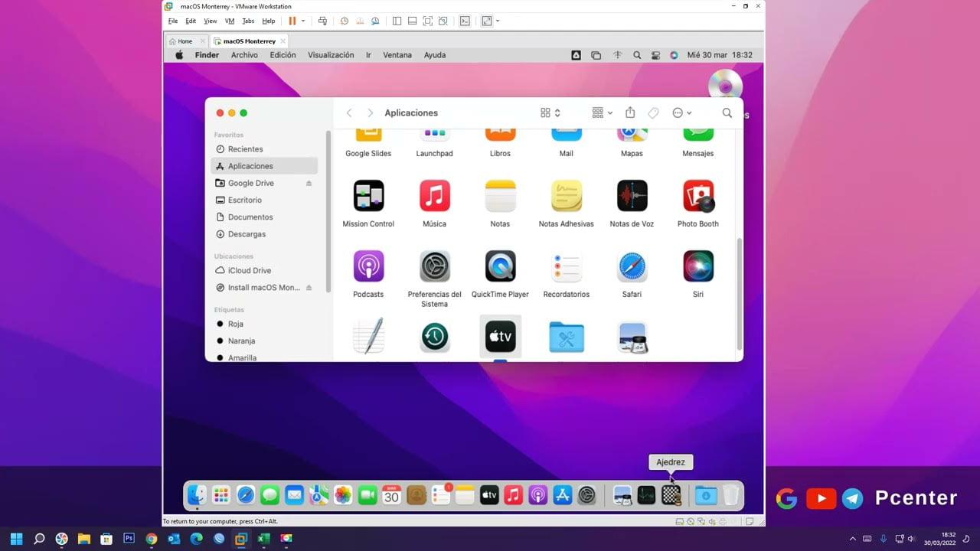Screen dimensions: 980x551
Task: Open the Visualización menu
Action: (331, 55)
